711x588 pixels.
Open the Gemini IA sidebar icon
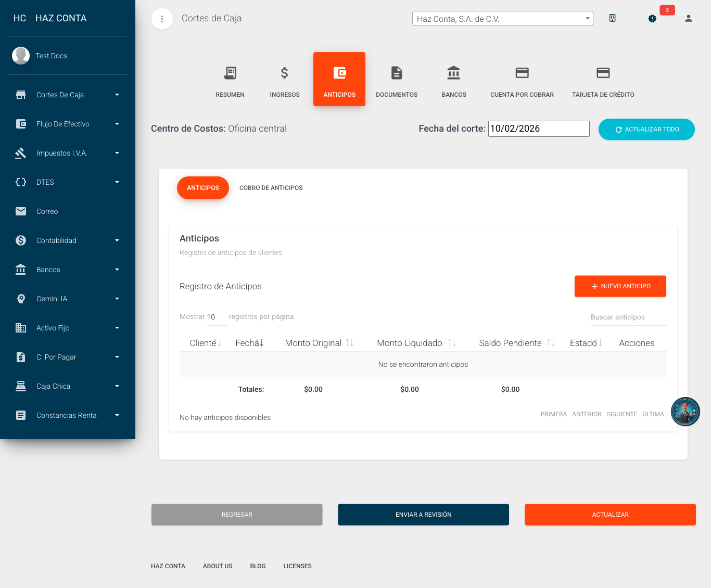click(x=21, y=299)
